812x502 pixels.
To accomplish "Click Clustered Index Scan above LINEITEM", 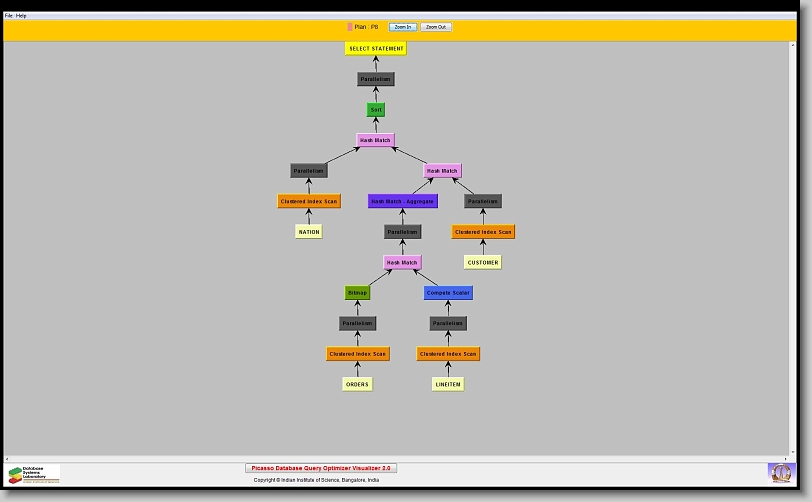I will [448, 354].
